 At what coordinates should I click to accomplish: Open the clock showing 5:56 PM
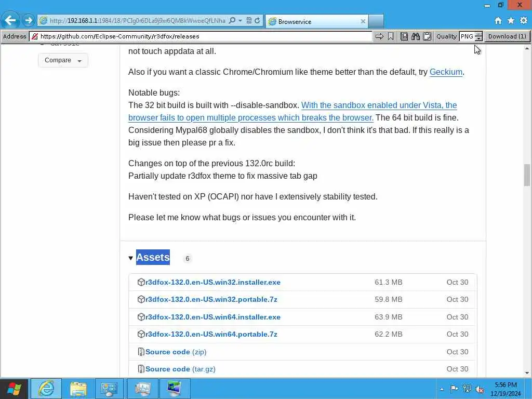[x=506, y=389]
